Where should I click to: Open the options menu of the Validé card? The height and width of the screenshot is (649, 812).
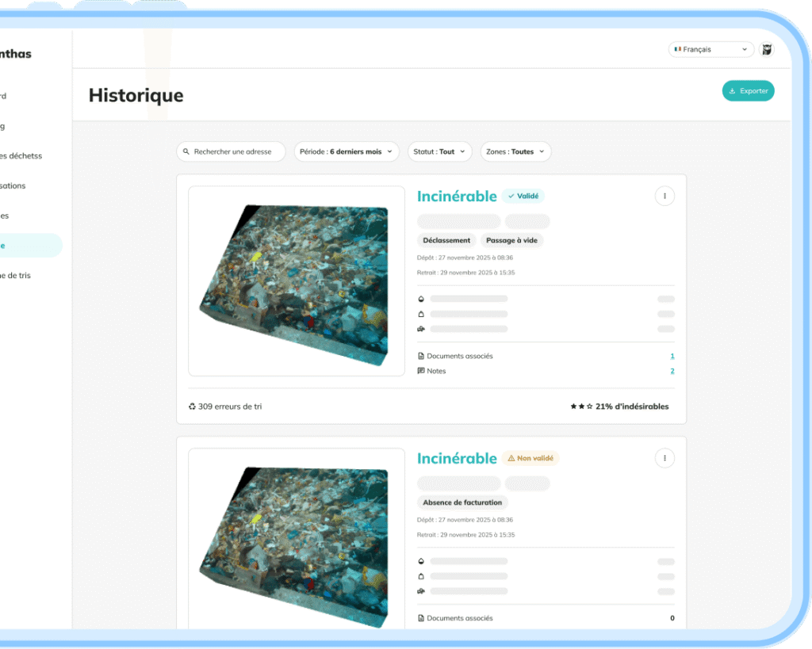(665, 197)
